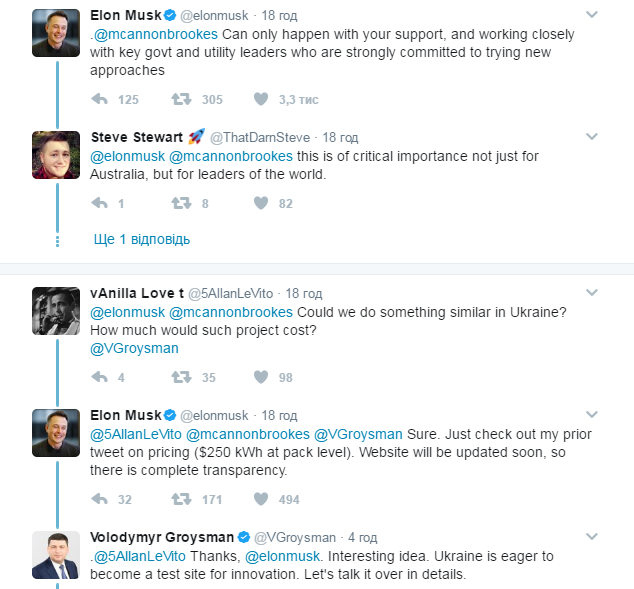
Task: Retweet Elon Musk's tweet with 305 retweets
Action: [x=182, y=99]
